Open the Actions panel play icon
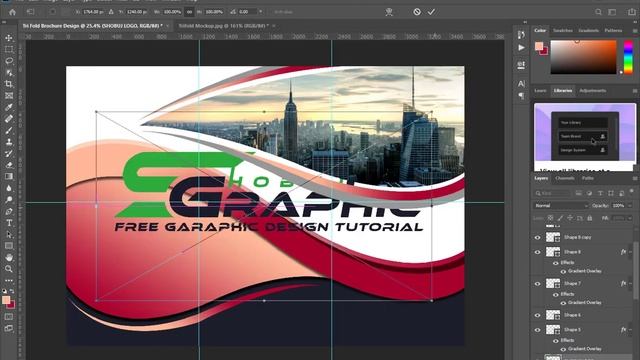This screenshot has height=360, width=640. coord(521,48)
